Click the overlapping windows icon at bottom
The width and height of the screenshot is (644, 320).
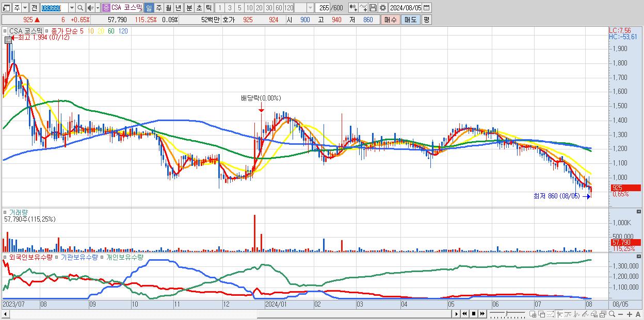(542, 314)
